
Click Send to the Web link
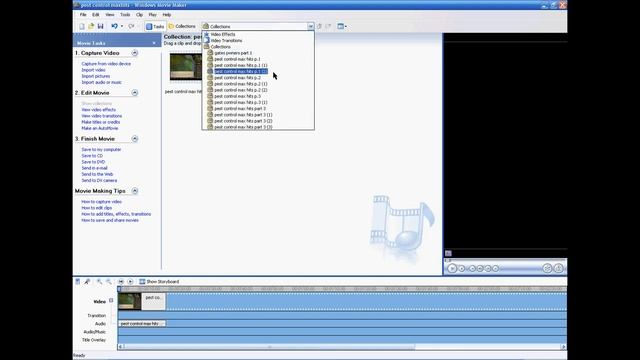point(97,174)
